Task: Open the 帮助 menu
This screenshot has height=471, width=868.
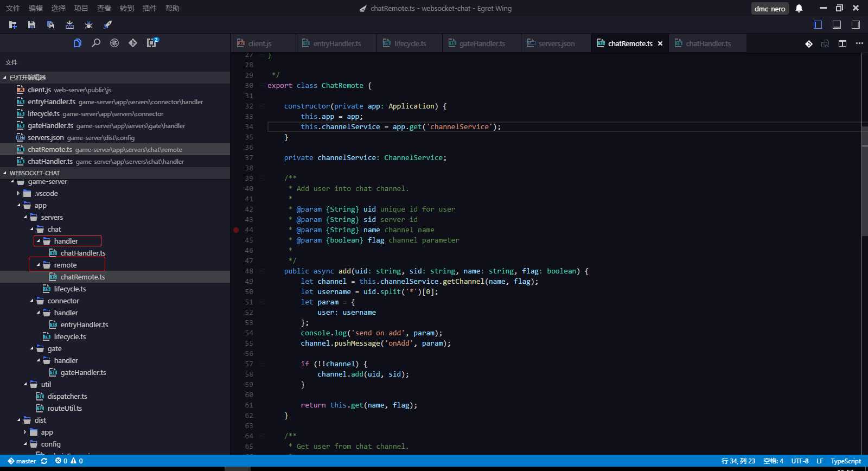Action: click(173, 8)
